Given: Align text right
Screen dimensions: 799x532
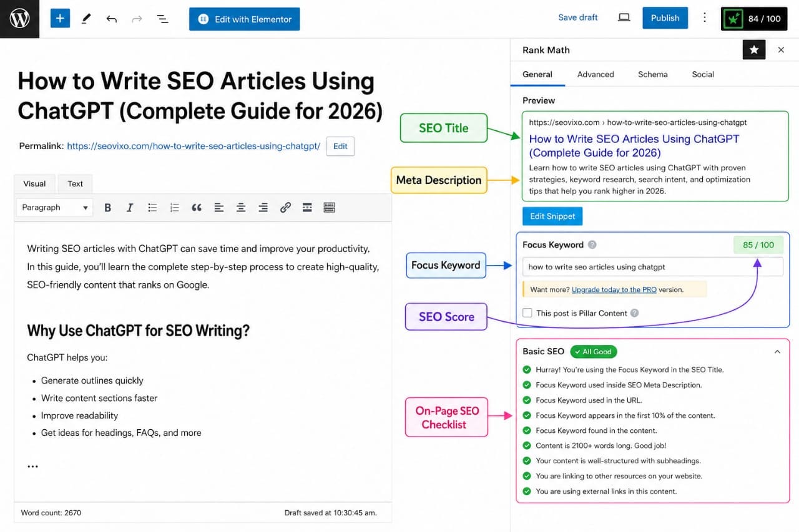Looking at the screenshot, I should click(x=263, y=208).
